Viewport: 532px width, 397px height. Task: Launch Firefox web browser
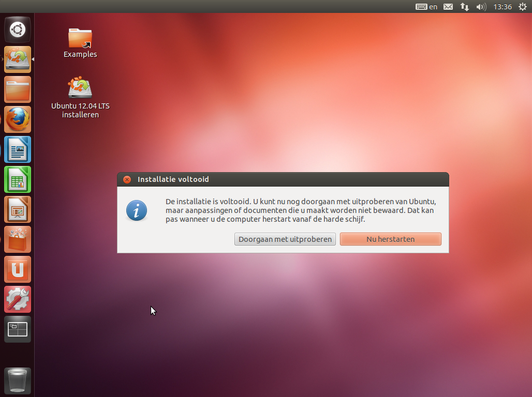click(18, 119)
